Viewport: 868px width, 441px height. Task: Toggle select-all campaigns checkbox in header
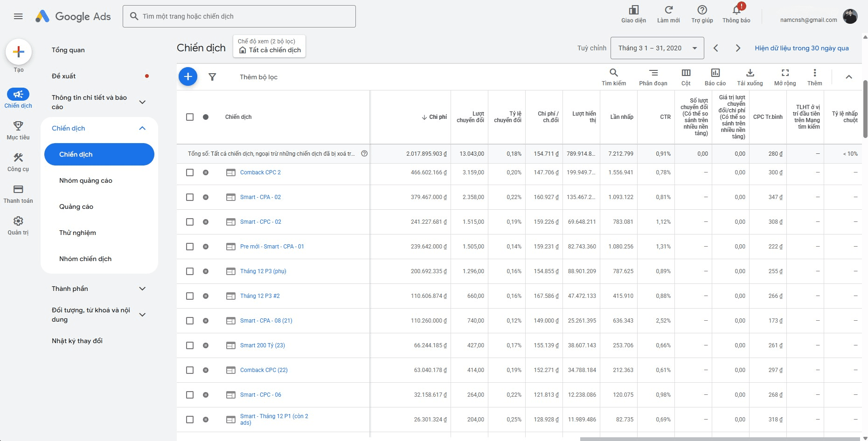click(x=190, y=117)
